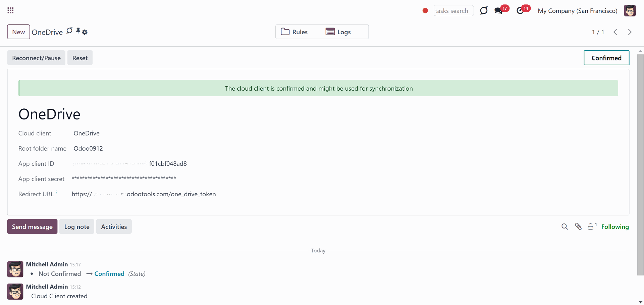
Task: Click the green confirmed-client notice banner
Action: click(x=318, y=88)
